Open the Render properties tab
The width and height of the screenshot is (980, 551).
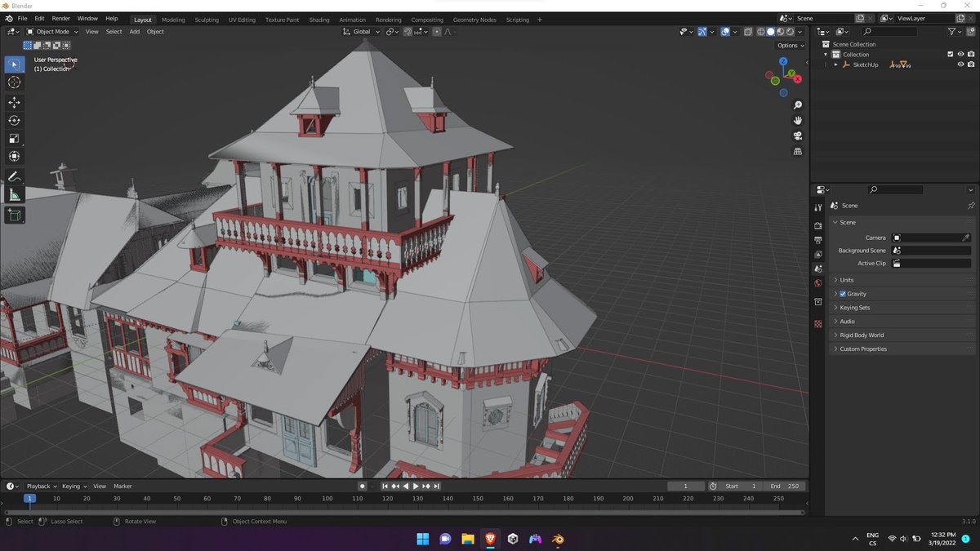pos(818,225)
